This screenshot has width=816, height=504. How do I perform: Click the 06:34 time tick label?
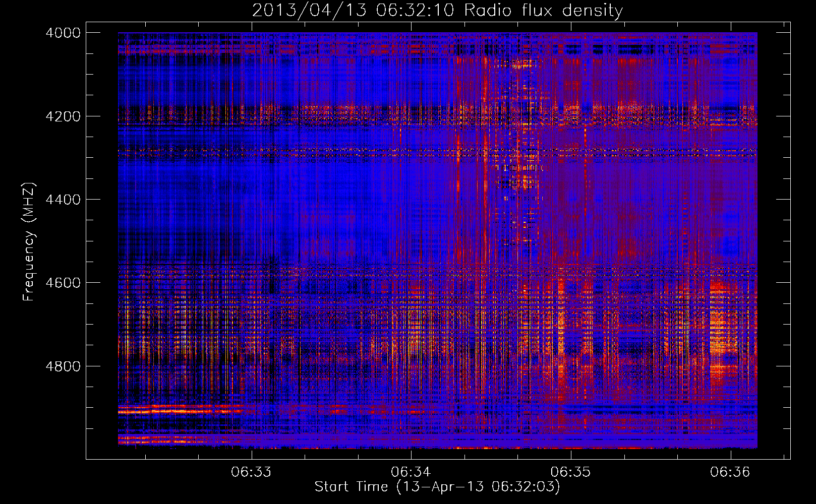click(411, 472)
